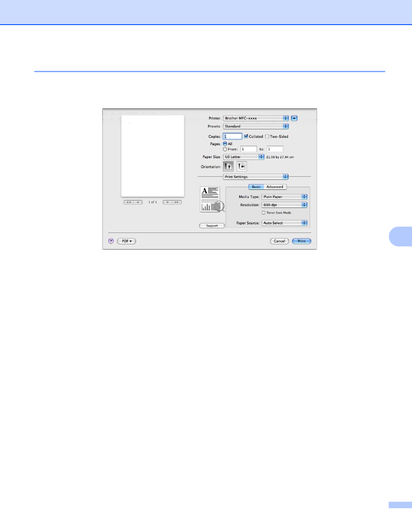Enable Toner Save Mode
Image resolution: width=412 pixels, height=532 pixels.
[x=263, y=213]
